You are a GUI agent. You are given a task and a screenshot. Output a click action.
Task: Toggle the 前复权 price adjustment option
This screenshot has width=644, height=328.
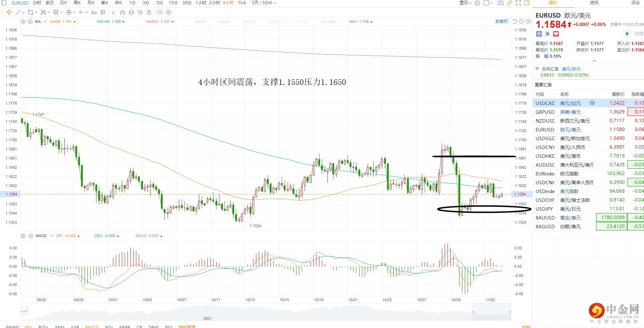click(x=502, y=21)
